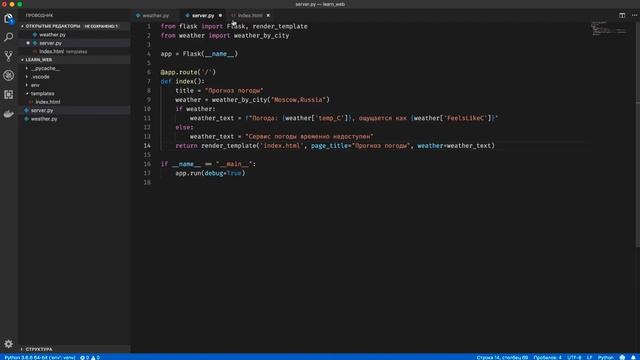Click the feedback smiley icon

coord(622,357)
